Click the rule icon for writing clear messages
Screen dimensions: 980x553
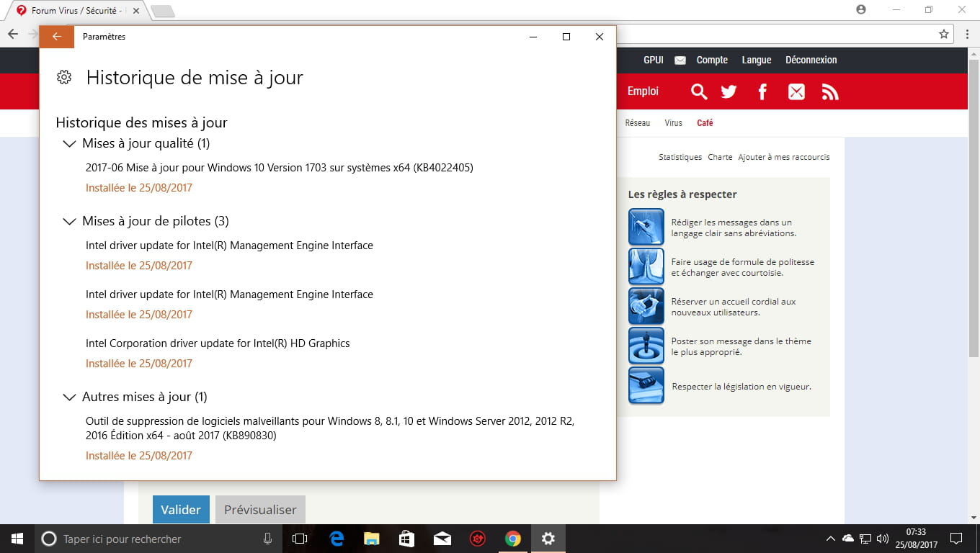tap(646, 227)
